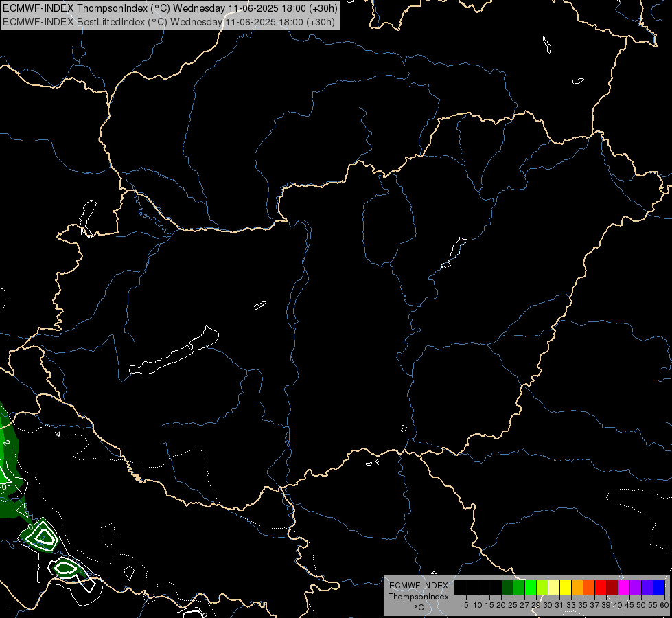The width and height of the screenshot is (672, 618).
Task: Click the legend value label 31
Action: click(559, 605)
